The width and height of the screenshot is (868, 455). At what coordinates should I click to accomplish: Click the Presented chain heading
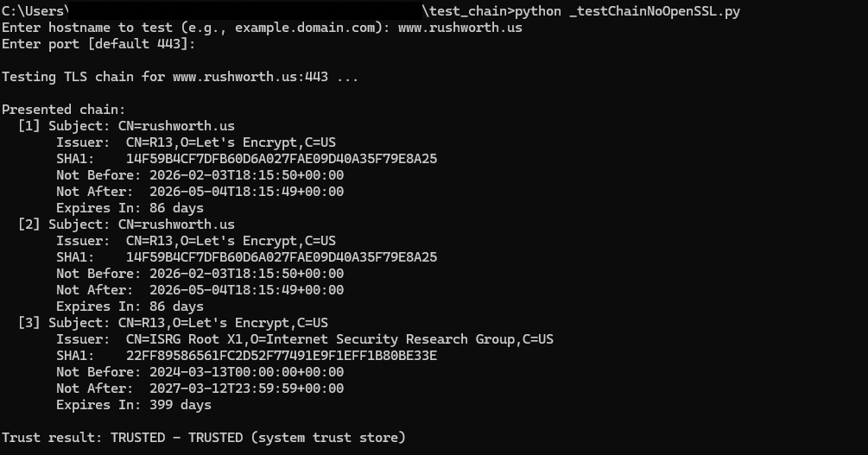click(64, 110)
